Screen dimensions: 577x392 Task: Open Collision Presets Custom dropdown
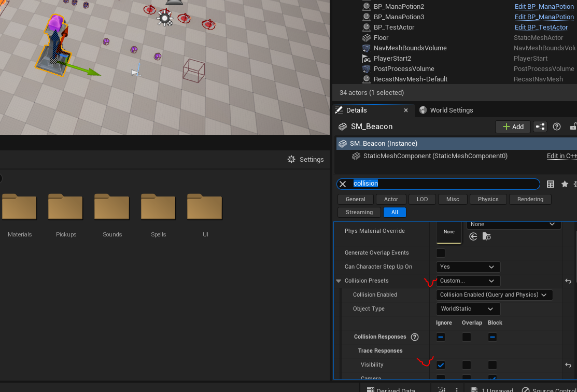click(468, 281)
